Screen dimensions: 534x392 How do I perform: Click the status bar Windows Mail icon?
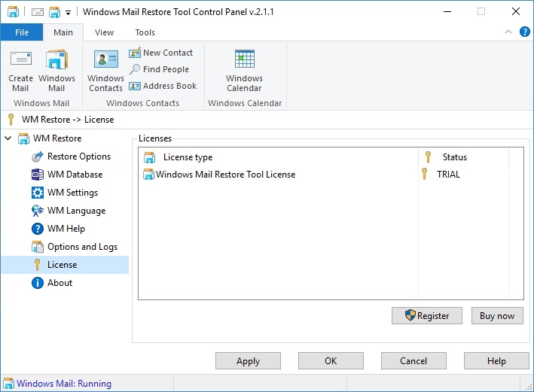[8, 384]
